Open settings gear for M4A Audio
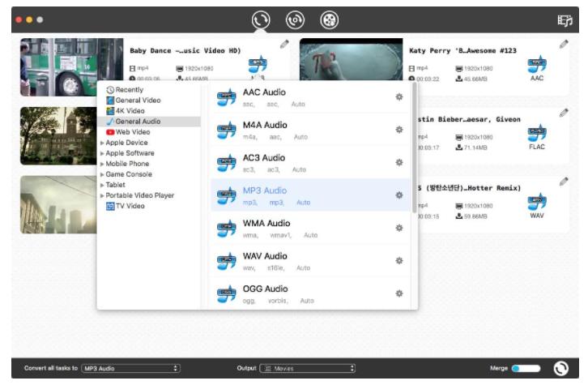Screen dimensions: 588x385 pyautogui.click(x=399, y=130)
